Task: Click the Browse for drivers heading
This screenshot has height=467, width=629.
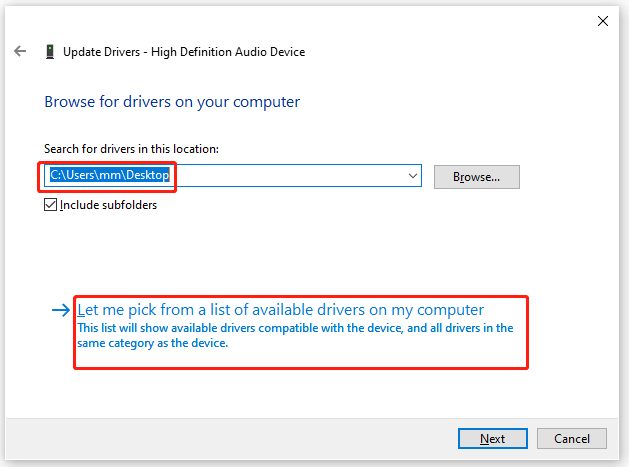Action: 172,102
